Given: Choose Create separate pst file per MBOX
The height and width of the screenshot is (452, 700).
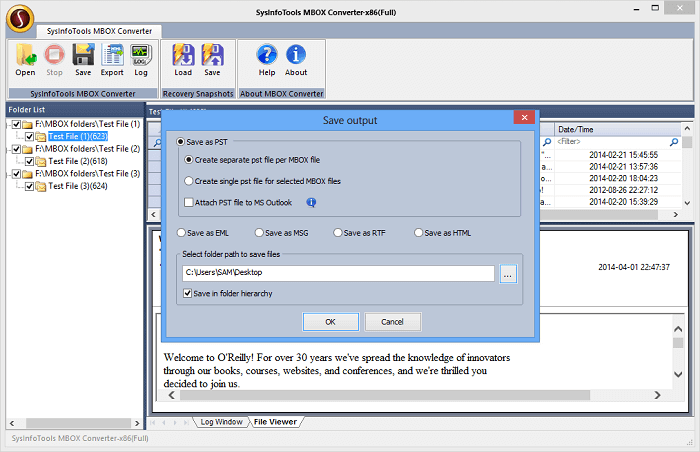Looking at the screenshot, I should pyautogui.click(x=189, y=159).
